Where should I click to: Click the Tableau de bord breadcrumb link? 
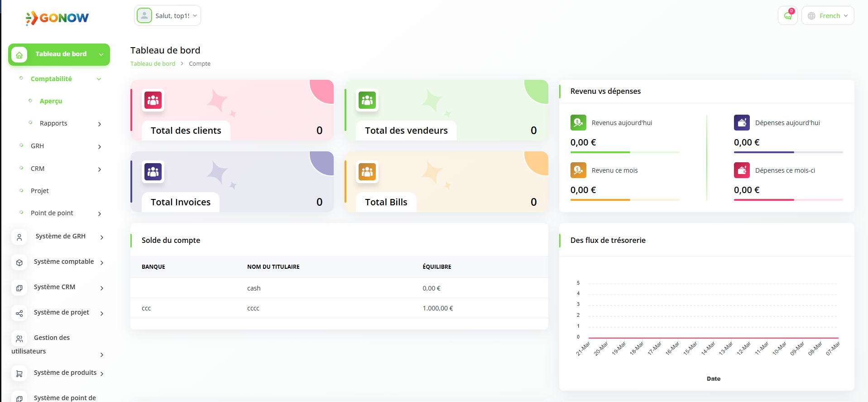click(x=153, y=64)
